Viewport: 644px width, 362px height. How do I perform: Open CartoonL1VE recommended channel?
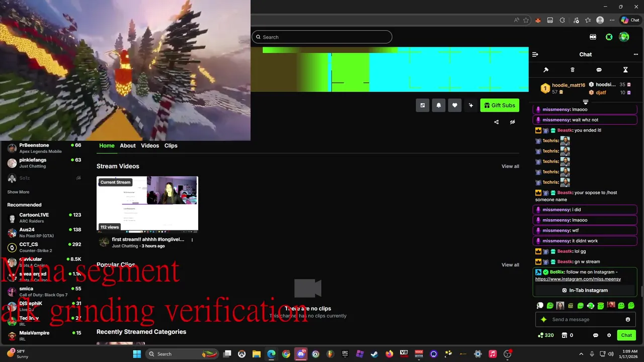coord(44,218)
